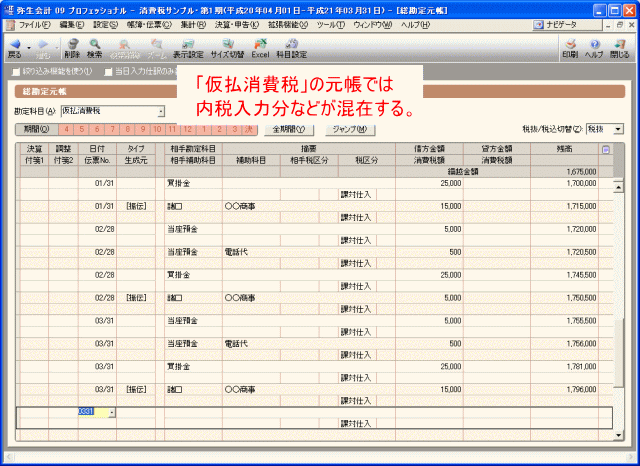The width and height of the screenshot is (640, 466).
Task: Click the 期間(O) button
Action: pos(37,129)
